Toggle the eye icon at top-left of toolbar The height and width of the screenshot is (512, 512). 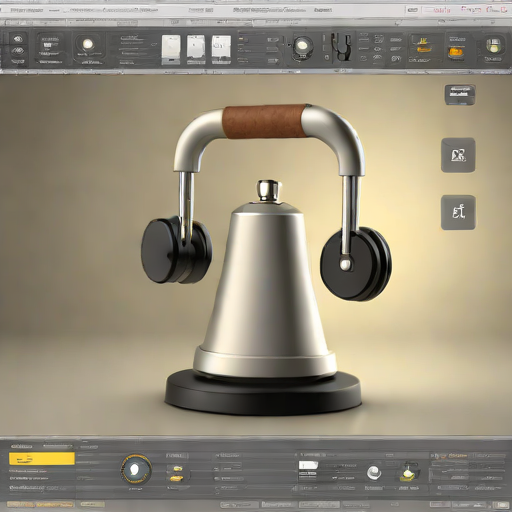coord(18,39)
